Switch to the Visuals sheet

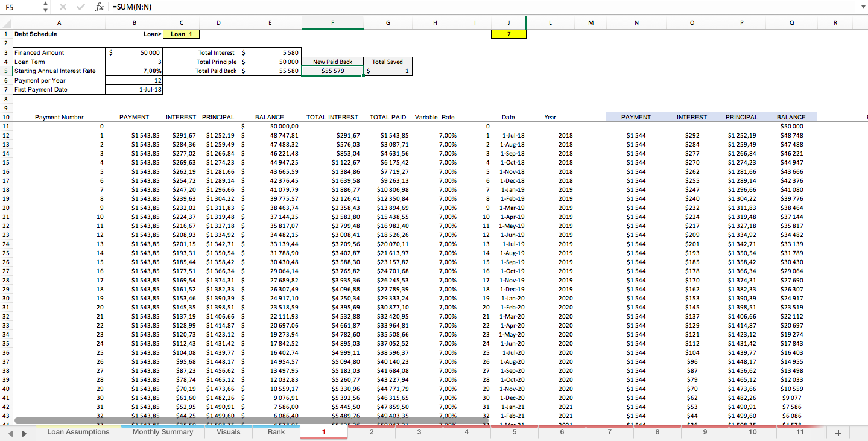(x=228, y=432)
